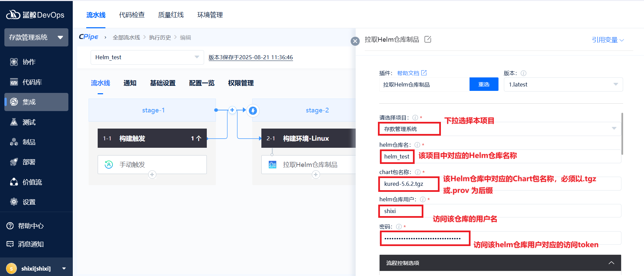Add a stage using plus between stages

(x=232, y=110)
